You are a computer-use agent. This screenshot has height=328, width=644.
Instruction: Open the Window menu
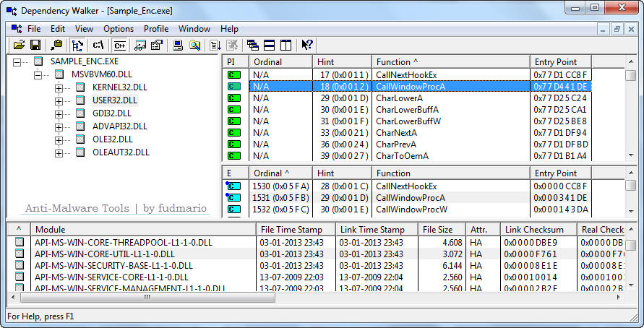coord(194,29)
